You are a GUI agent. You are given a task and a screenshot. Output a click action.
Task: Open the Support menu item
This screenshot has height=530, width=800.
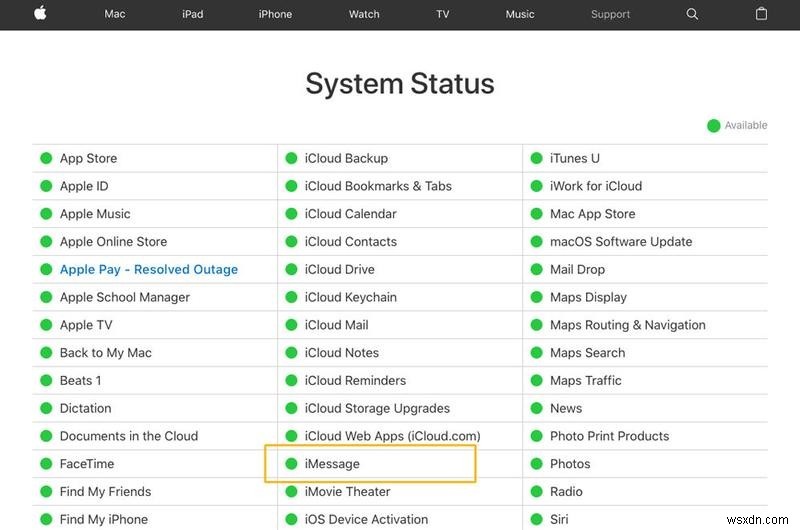pyautogui.click(x=610, y=14)
